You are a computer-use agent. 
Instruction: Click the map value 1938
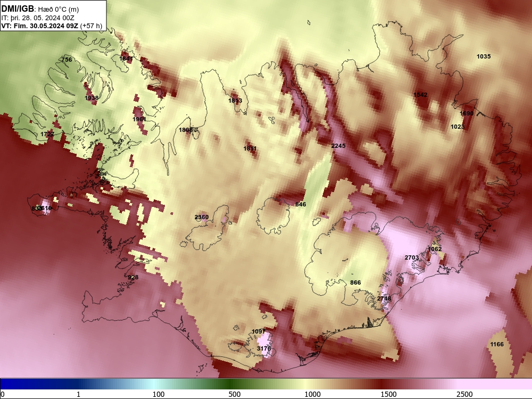(92, 98)
